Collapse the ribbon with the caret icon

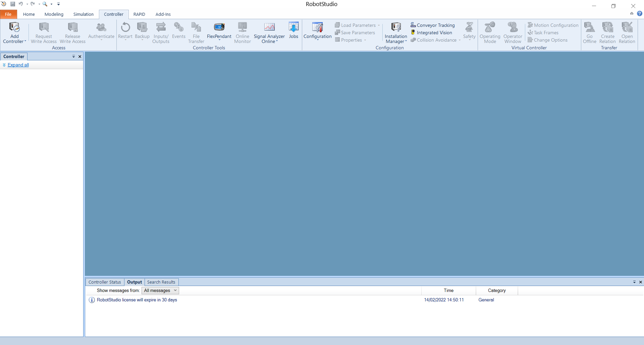point(632,14)
